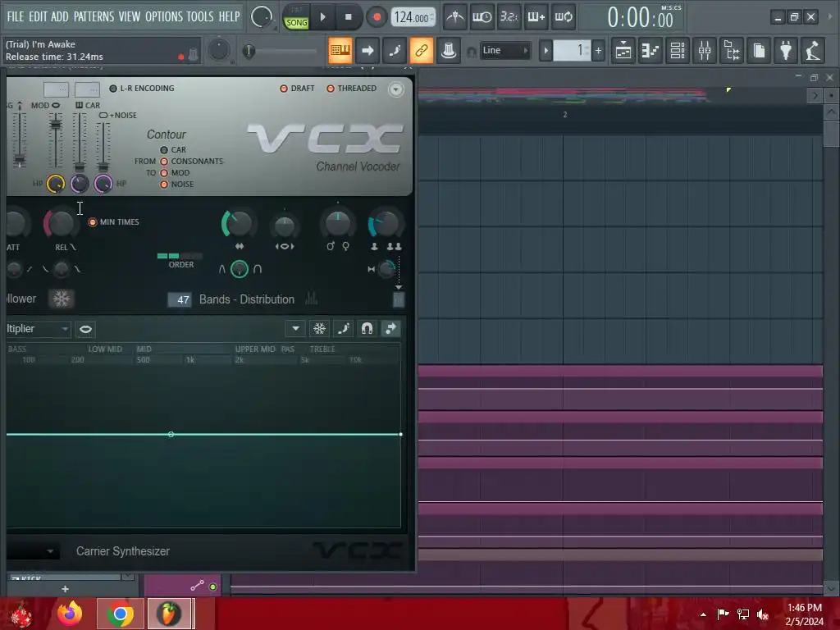Click the tempo tapper icon
Screen dimensions: 840x630
coord(813,51)
